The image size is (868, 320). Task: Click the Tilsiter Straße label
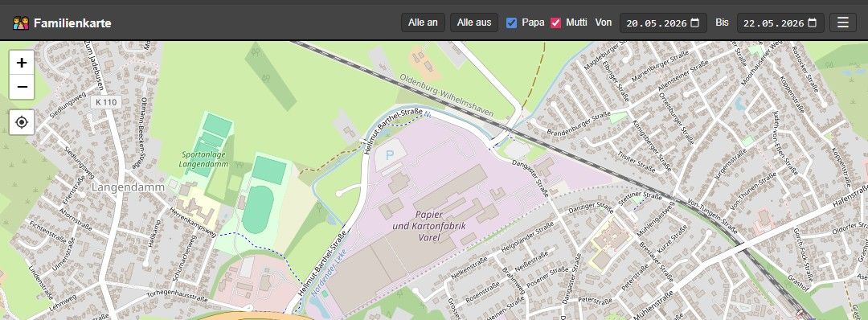tap(636, 162)
